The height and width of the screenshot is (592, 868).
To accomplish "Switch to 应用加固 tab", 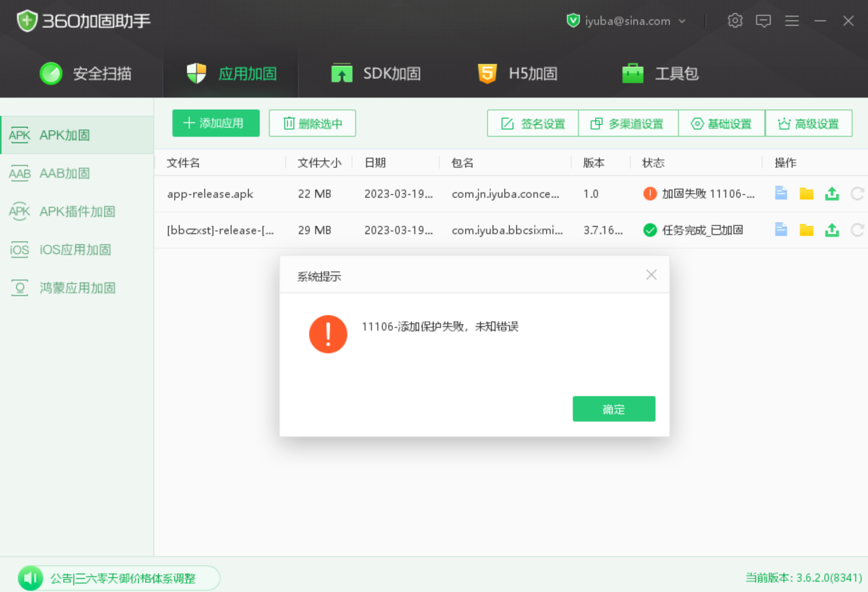I will tap(231, 73).
